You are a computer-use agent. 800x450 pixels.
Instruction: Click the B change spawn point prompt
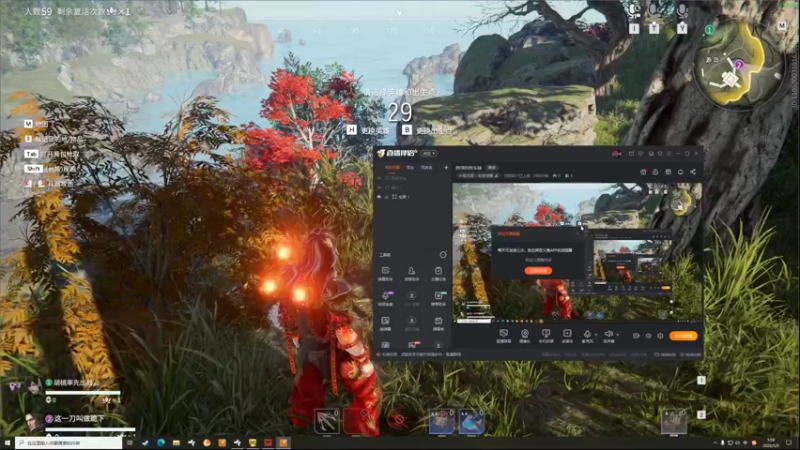click(427, 130)
